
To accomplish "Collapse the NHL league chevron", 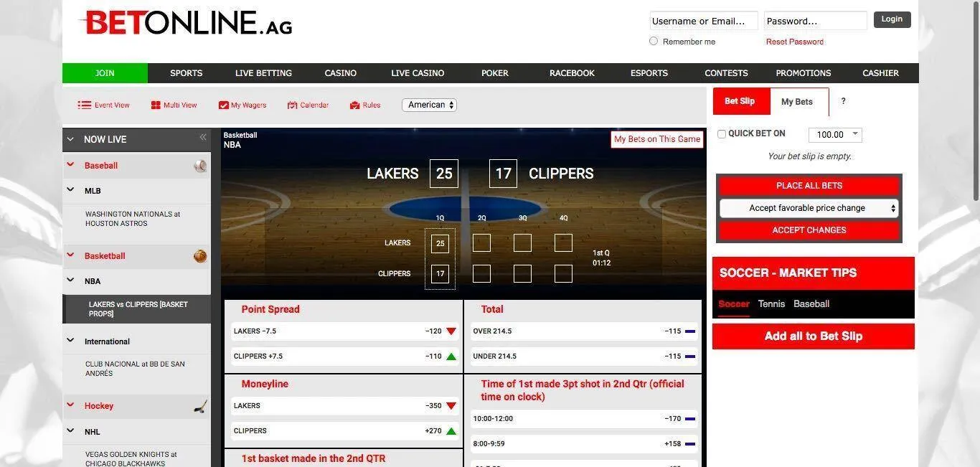I will pos(70,431).
